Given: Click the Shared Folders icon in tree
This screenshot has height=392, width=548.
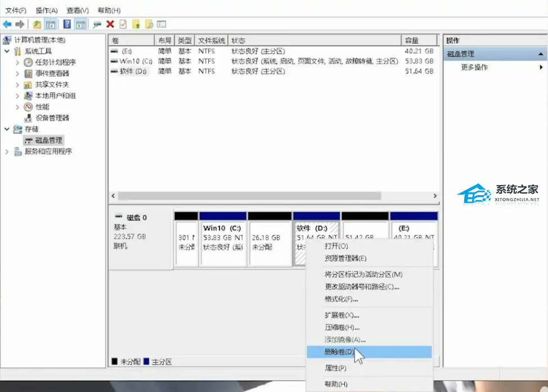Looking at the screenshot, I should coord(28,85).
